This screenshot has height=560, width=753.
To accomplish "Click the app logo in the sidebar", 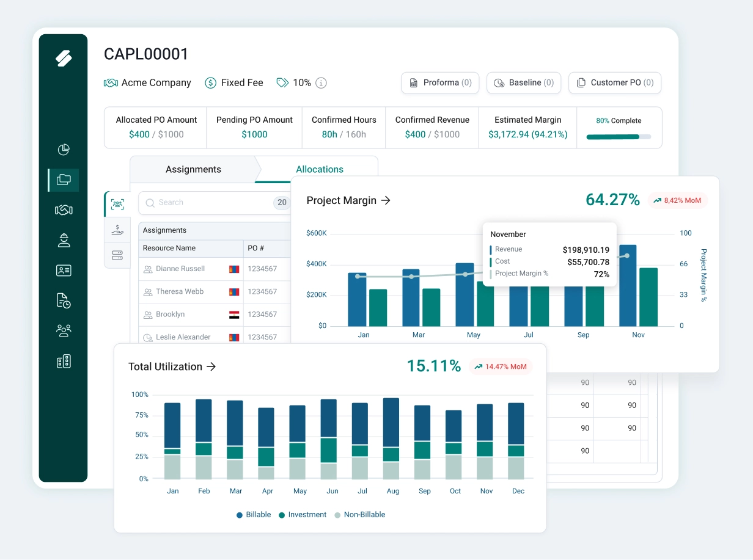I will [64, 58].
